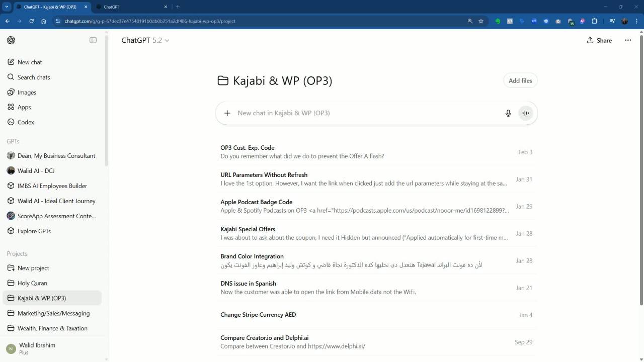Click the Add files button
Screen dimensions: 644x362
pos(520,80)
